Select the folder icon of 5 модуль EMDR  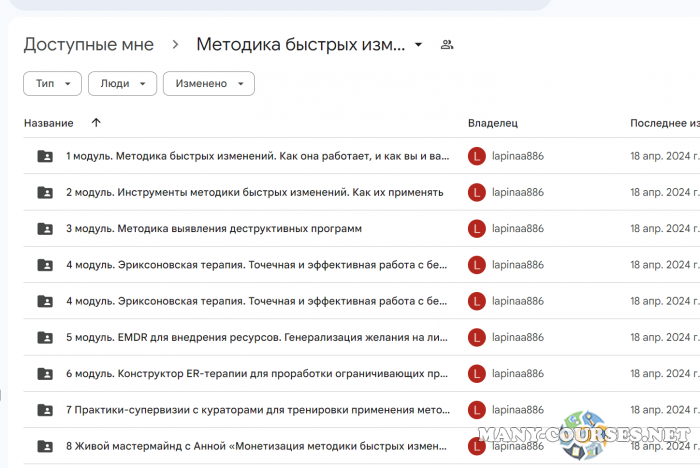pos(45,337)
